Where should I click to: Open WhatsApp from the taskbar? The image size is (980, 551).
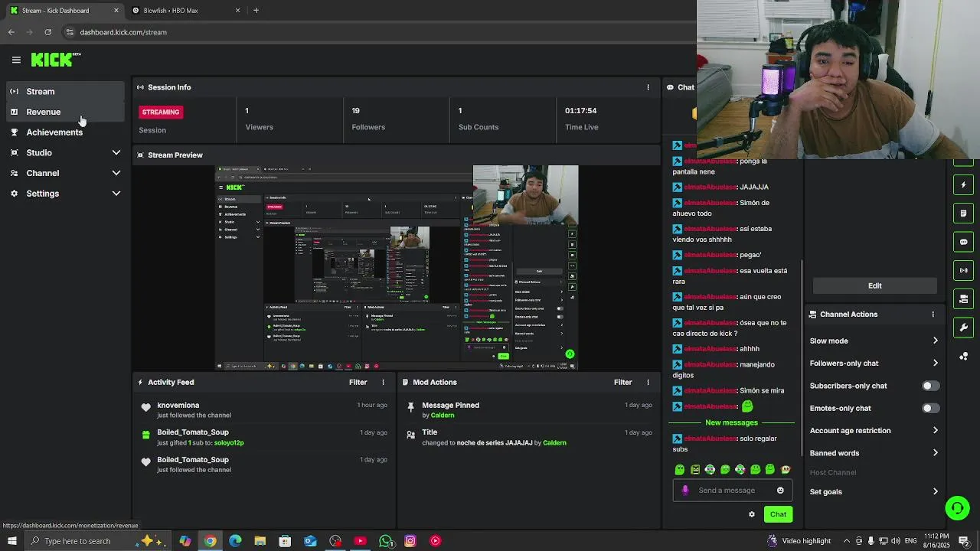point(386,541)
